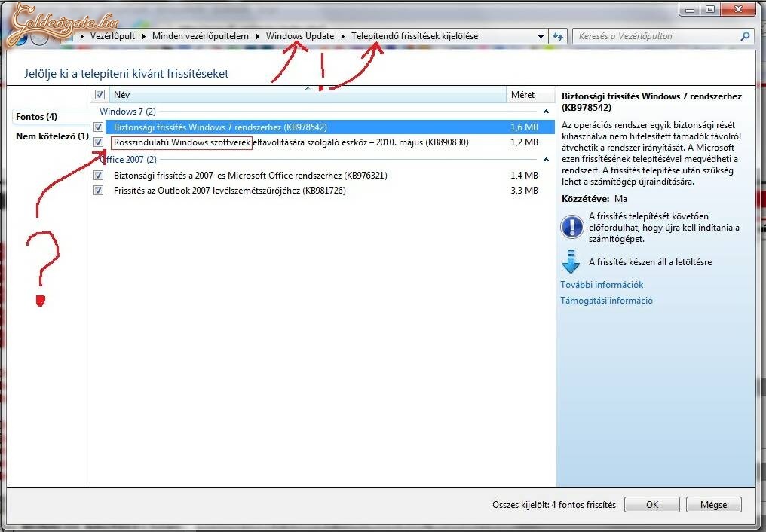Toggle the Outlook 2007 junk filter update checkbox
This screenshot has width=766, height=532.
[x=99, y=191]
